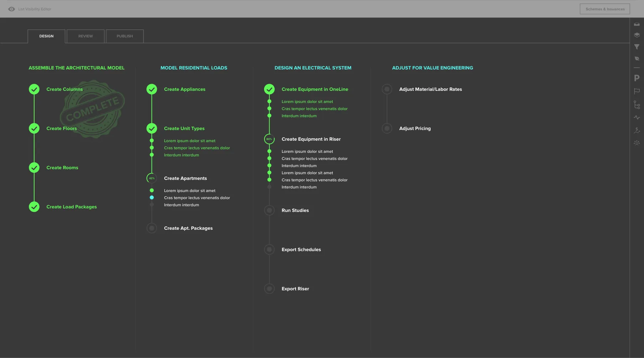The image size is (644, 358).
Task: Click the Adjust for Value Engineering heading
Action: 433,68
